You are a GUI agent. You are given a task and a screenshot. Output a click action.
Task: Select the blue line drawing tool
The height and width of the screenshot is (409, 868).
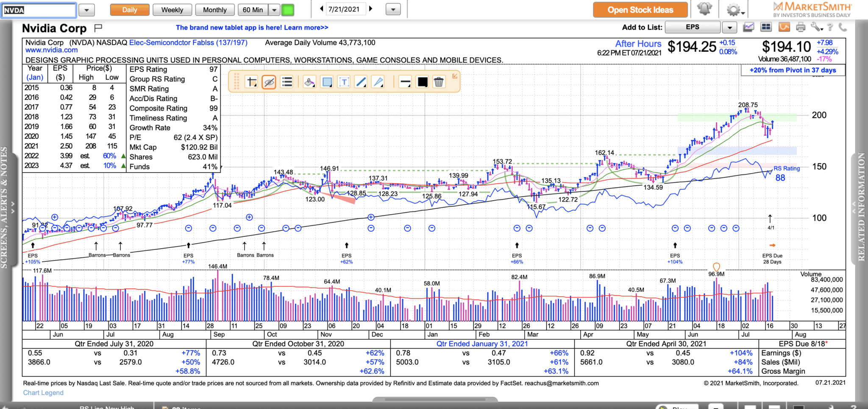tap(361, 82)
